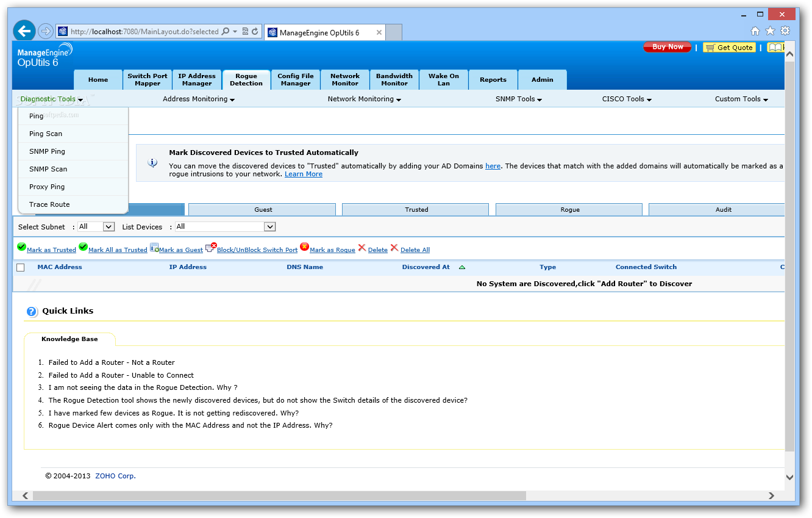Open the ZOHO Corp. footer link
Image resolution: width=812 pixels, height=518 pixels.
click(115, 476)
